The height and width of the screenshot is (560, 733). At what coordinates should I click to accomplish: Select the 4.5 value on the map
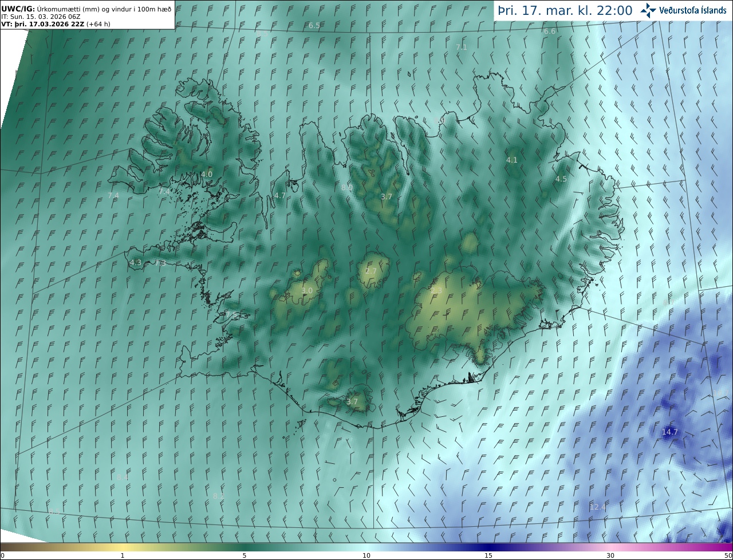pos(561,179)
